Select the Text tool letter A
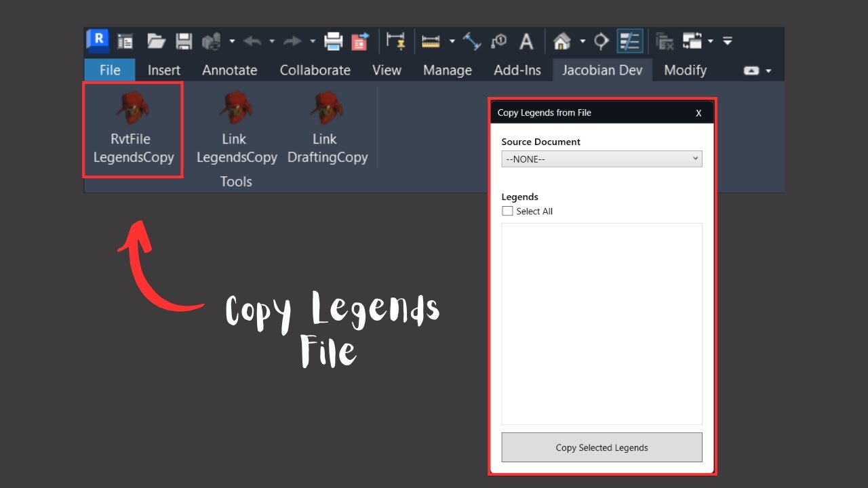 [526, 41]
